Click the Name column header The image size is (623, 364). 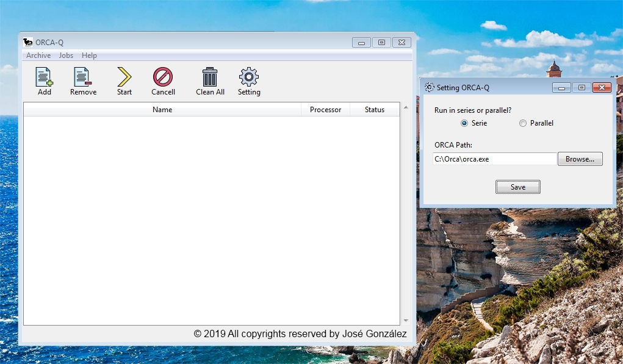(162, 110)
